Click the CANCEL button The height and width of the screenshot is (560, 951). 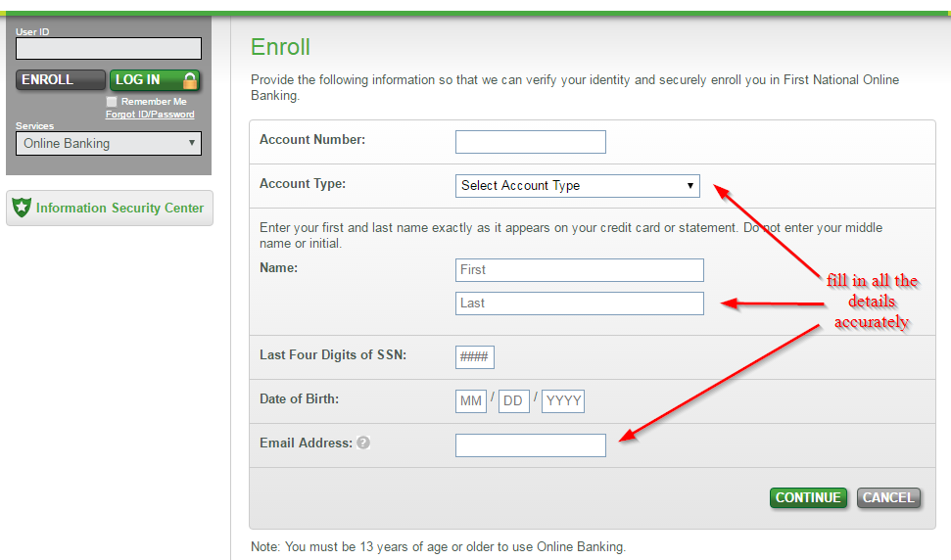click(x=888, y=497)
